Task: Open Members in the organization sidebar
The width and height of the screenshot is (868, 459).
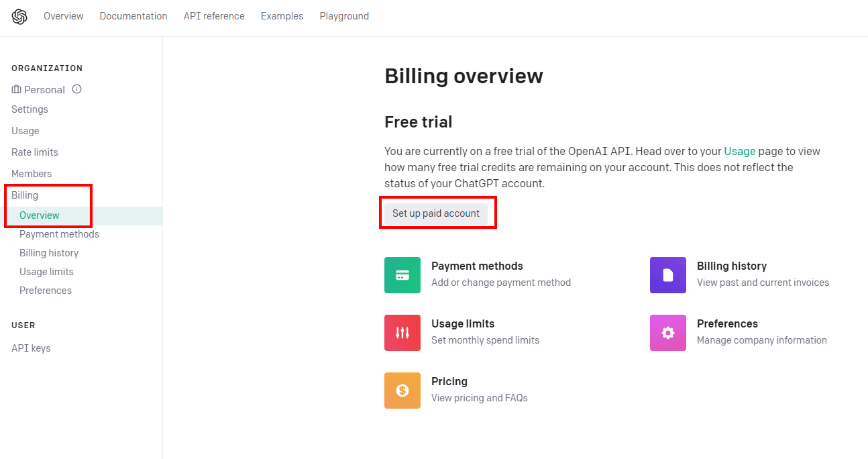Action: [32, 174]
